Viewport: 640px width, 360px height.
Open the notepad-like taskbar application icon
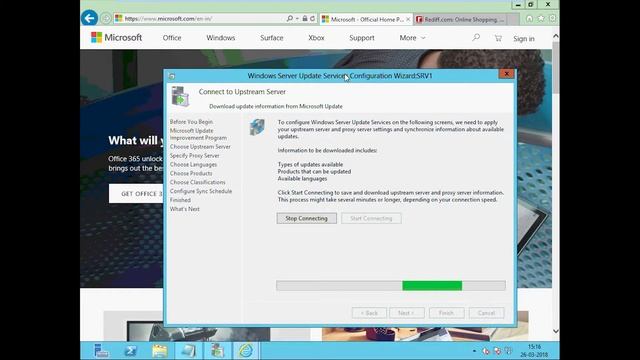pos(188,351)
